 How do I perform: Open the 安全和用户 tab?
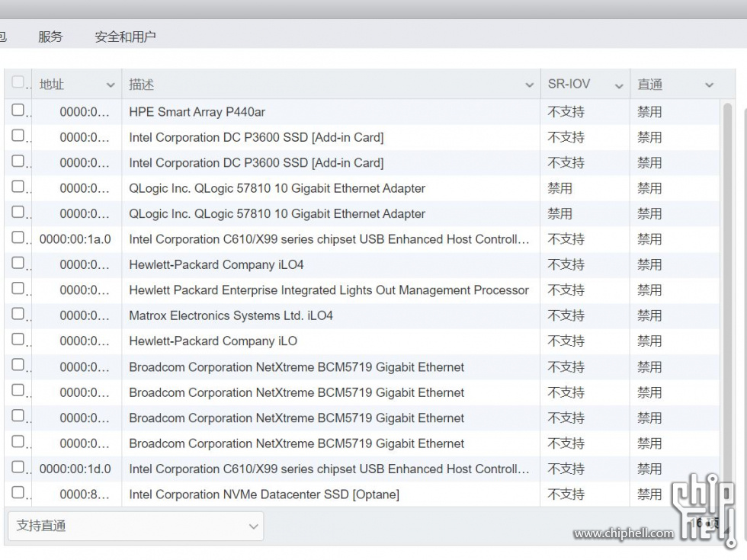pyautogui.click(x=125, y=37)
